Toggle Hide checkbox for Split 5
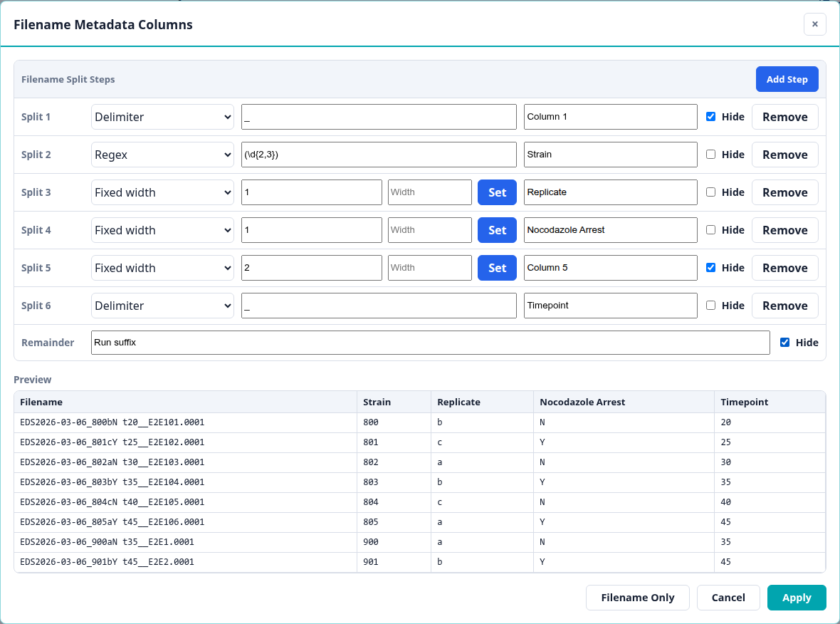This screenshot has width=840, height=624. tap(710, 268)
